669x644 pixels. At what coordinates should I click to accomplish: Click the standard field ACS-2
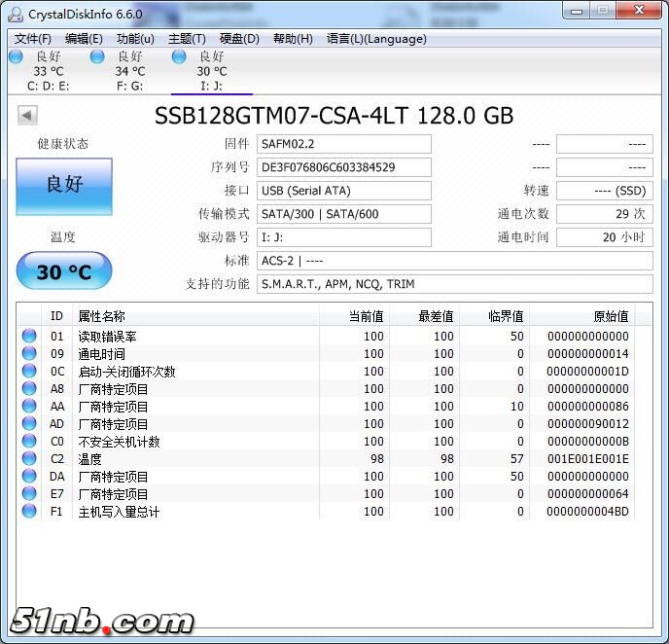pos(455,261)
